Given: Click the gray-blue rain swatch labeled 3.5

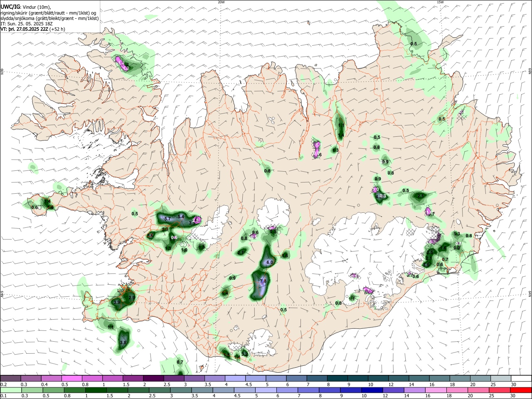Looking at the screenshot, I should pos(202,390).
